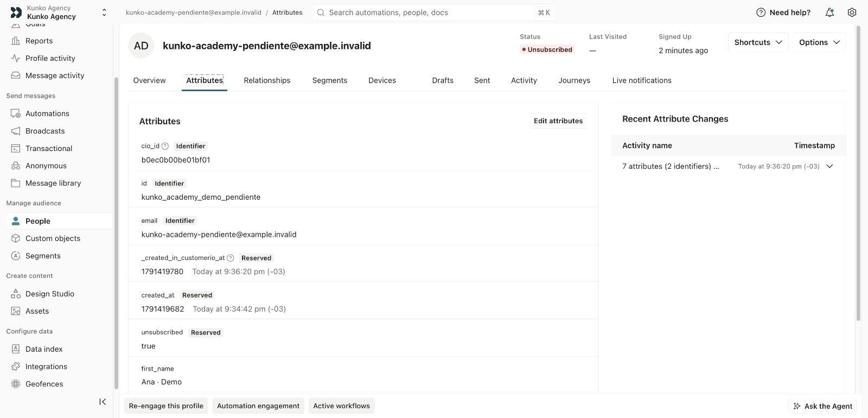Open the Shortcuts dropdown
This screenshot has height=418, width=868.
click(x=758, y=42)
